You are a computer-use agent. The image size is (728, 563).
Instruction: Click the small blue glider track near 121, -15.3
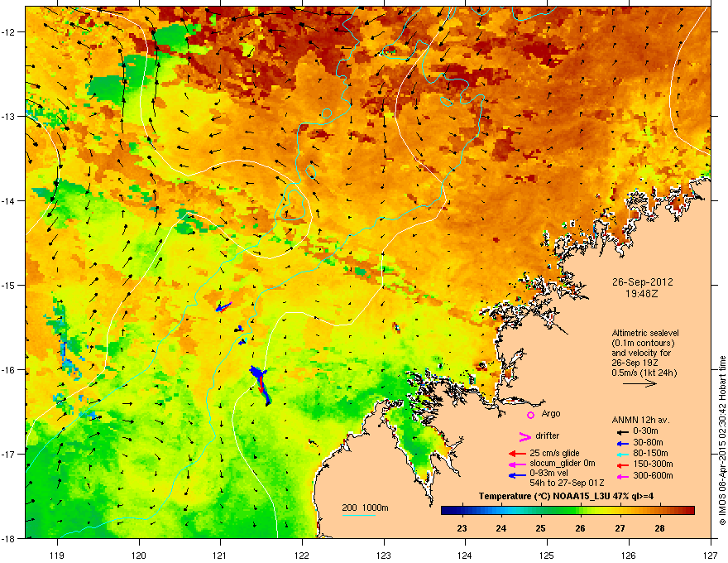pos(224,307)
